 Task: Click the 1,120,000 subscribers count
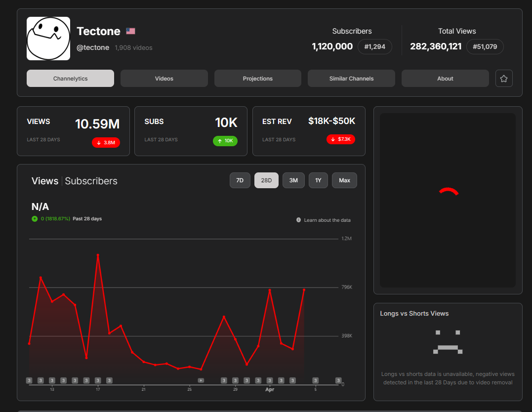click(332, 46)
